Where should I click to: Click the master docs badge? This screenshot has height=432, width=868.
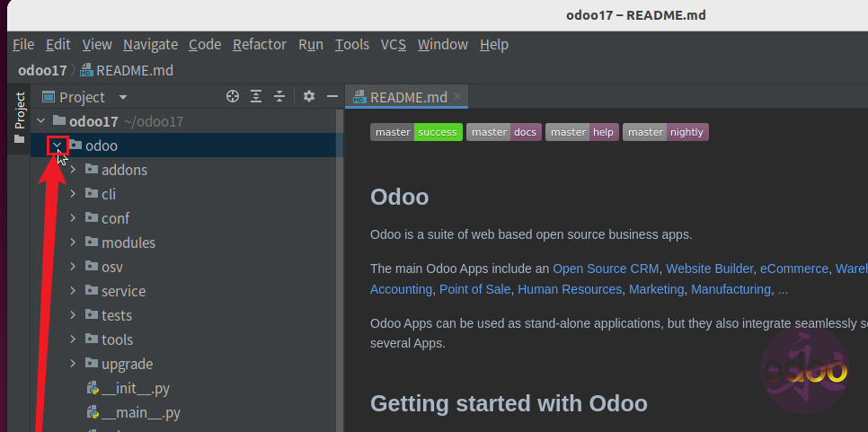[x=504, y=132]
